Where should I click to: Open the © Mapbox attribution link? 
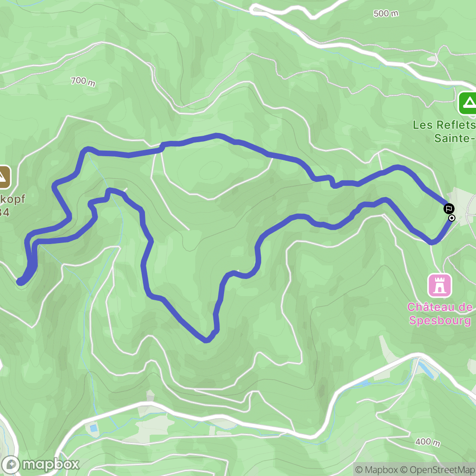point(377,469)
